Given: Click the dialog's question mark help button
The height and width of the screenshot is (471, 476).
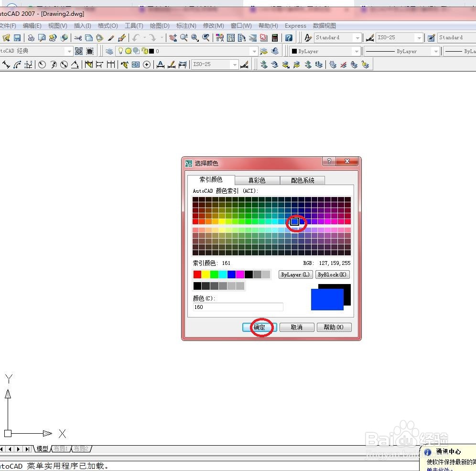Looking at the screenshot, I should point(329,161).
